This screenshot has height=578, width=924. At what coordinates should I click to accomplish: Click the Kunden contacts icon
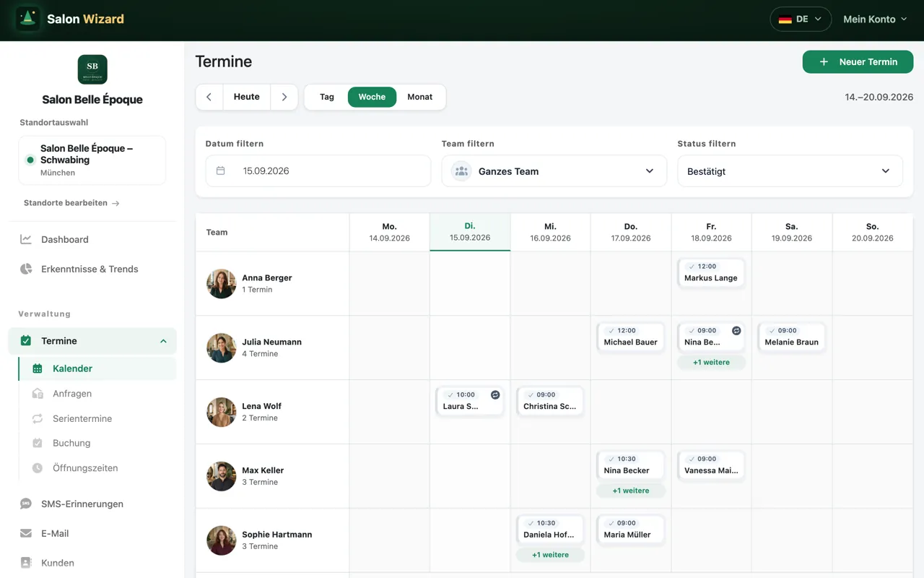(26, 563)
